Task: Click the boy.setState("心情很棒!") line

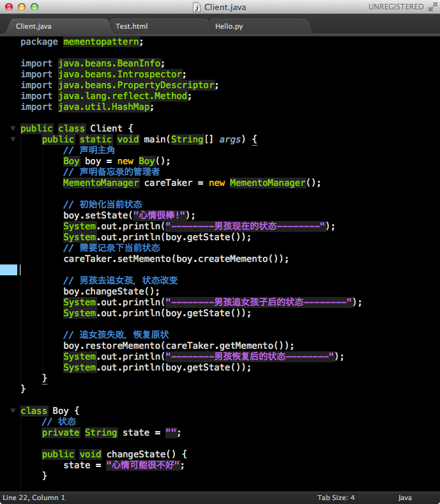Action: click(x=129, y=215)
